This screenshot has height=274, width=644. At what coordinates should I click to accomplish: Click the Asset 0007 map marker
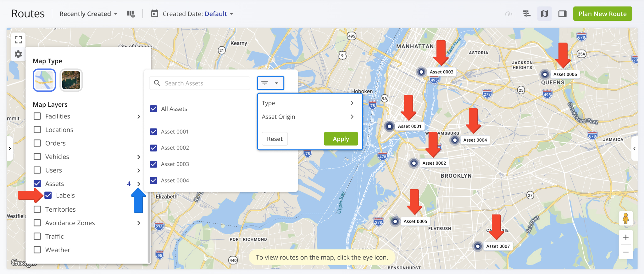478,246
